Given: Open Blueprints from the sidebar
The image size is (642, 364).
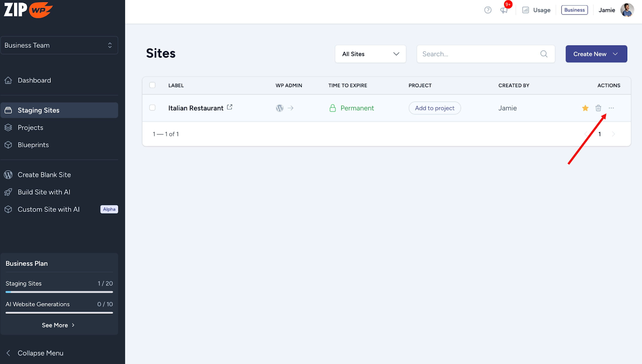Looking at the screenshot, I should [x=33, y=145].
